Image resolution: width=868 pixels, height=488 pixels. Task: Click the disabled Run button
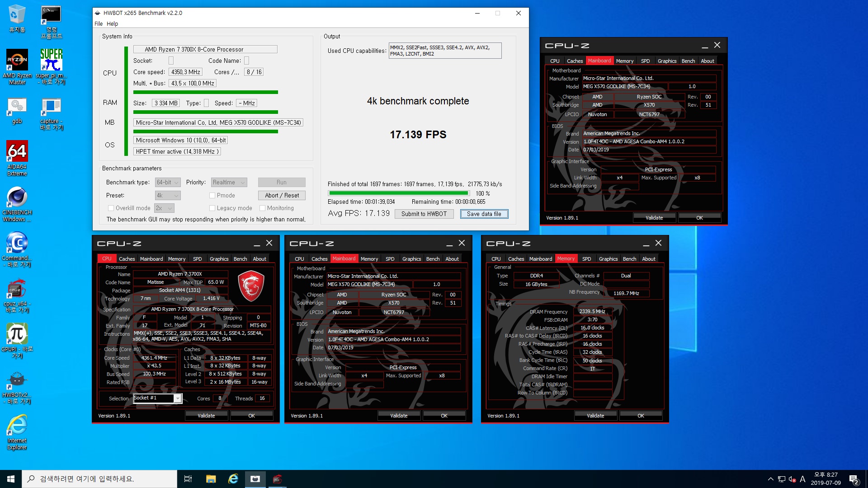coord(282,182)
